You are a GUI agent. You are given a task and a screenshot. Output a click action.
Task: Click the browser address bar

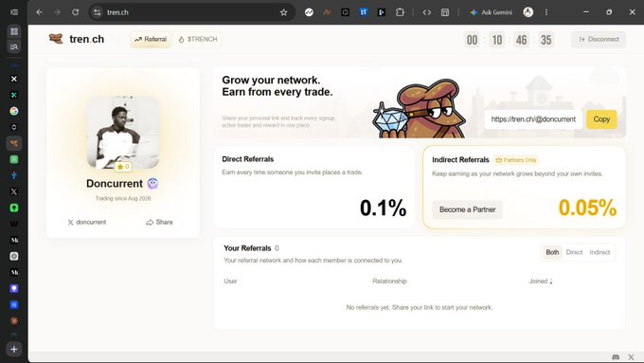pos(191,12)
